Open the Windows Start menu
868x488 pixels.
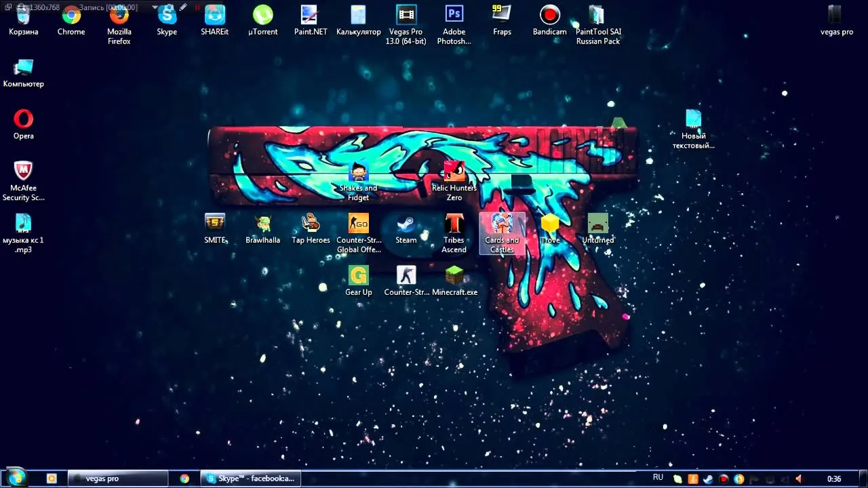[x=15, y=478]
